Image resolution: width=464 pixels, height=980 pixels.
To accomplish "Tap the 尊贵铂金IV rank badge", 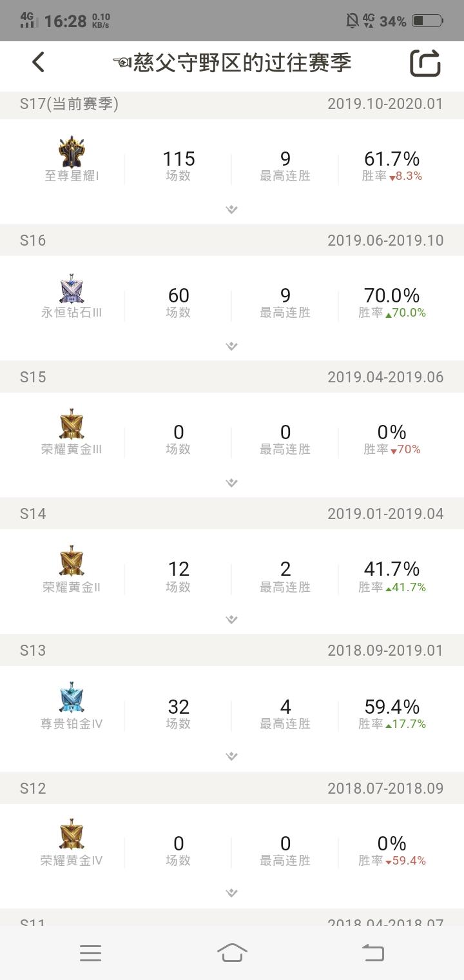I will [x=72, y=699].
